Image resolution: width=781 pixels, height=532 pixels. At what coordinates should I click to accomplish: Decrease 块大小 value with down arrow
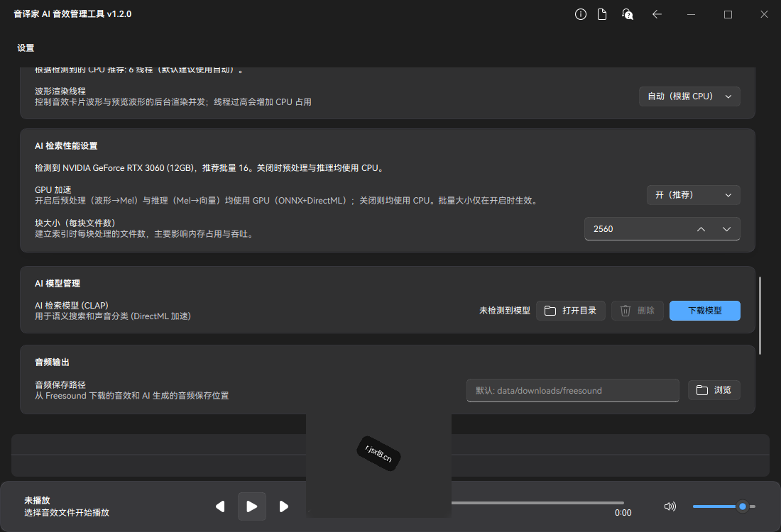click(x=727, y=229)
